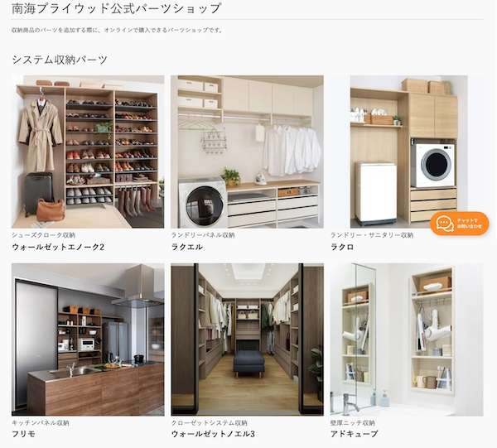Open the ラクロ product title link
The width and height of the screenshot is (497, 448).
coord(342,247)
